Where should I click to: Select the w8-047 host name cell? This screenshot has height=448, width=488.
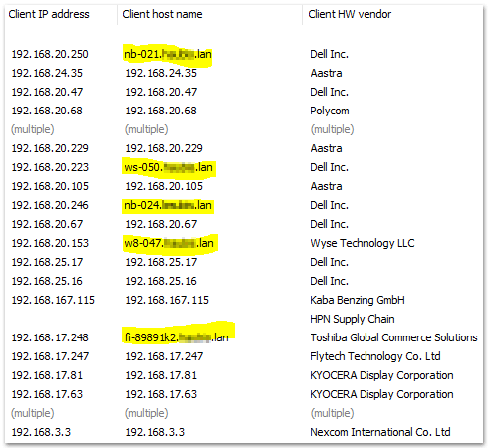(x=169, y=243)
